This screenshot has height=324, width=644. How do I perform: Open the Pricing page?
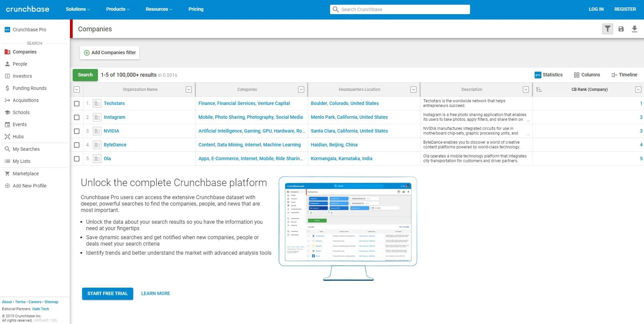pyautogui.click(x=196, y=9)
